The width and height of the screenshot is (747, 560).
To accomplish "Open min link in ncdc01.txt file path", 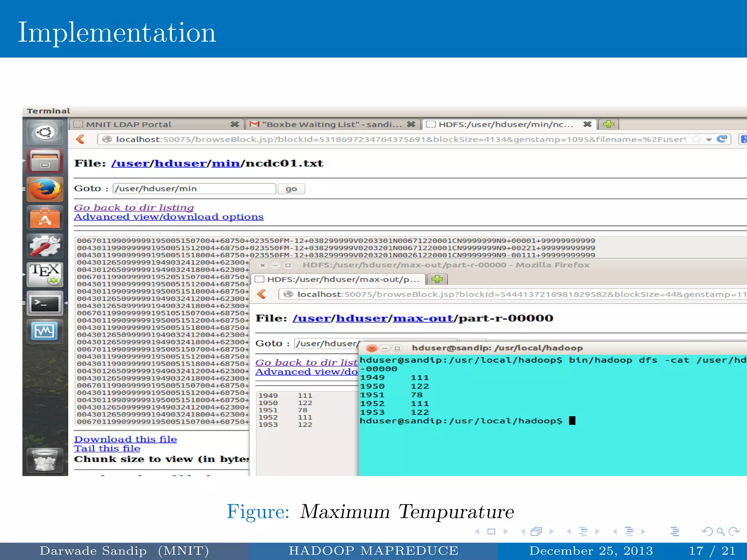I will click(x=226, y=163).
